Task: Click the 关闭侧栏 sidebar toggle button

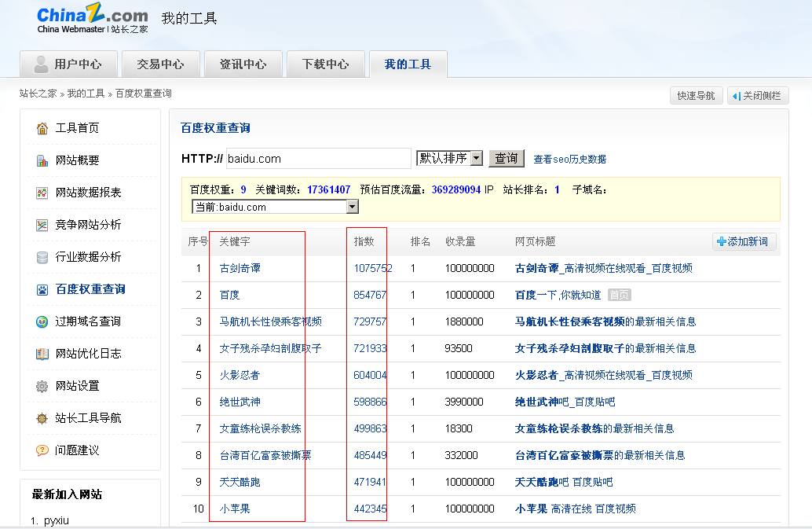Action: (x=757, y=96)
